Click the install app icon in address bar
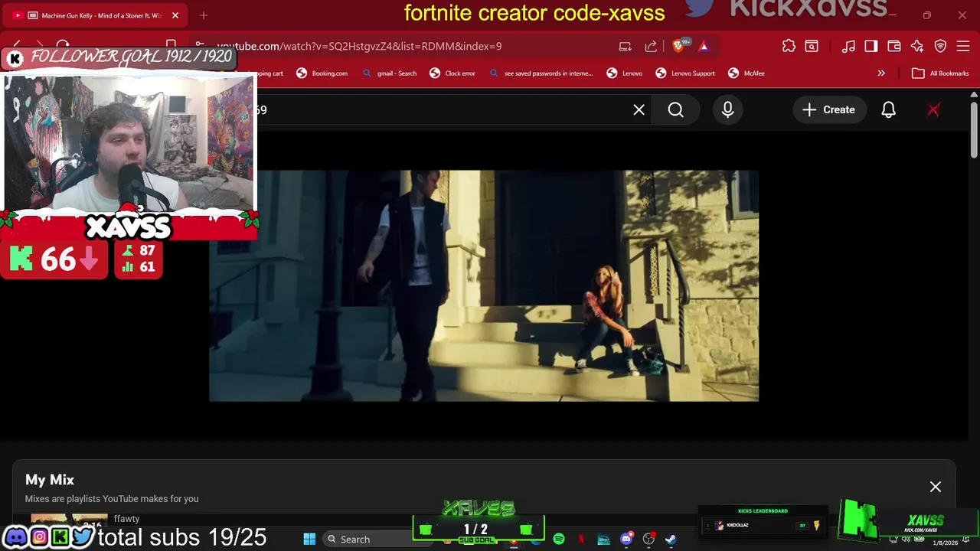This screenshot has width=980, height=551. (626, 47)
